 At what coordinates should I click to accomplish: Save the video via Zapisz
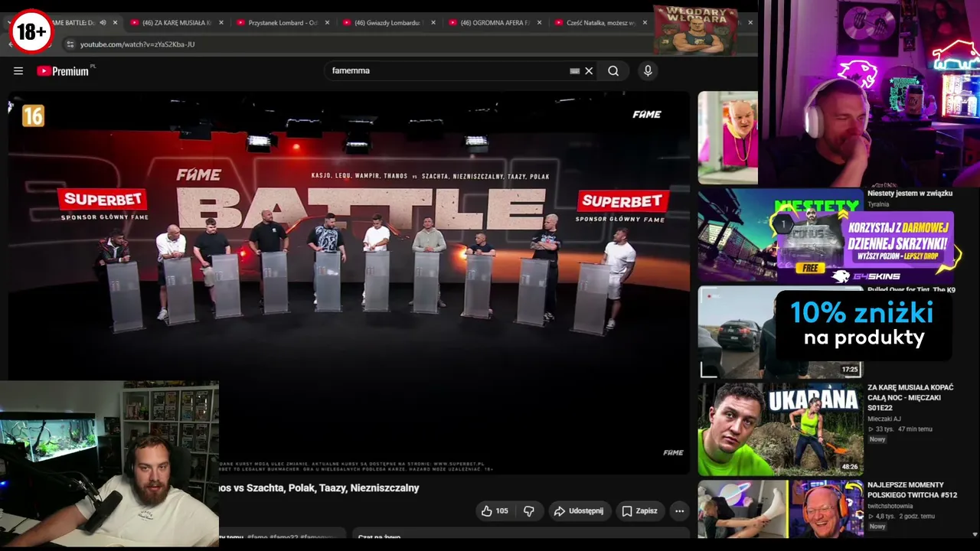pos(639,511)
